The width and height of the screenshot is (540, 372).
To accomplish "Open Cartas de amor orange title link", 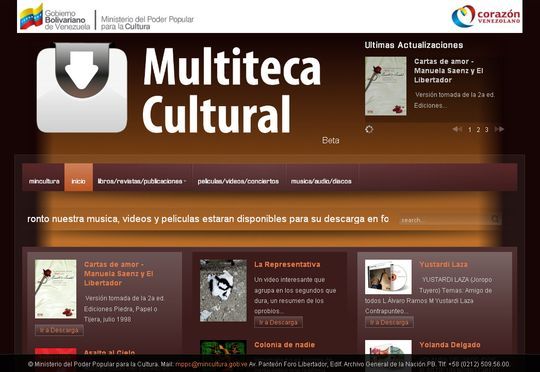I will (119, 274).
